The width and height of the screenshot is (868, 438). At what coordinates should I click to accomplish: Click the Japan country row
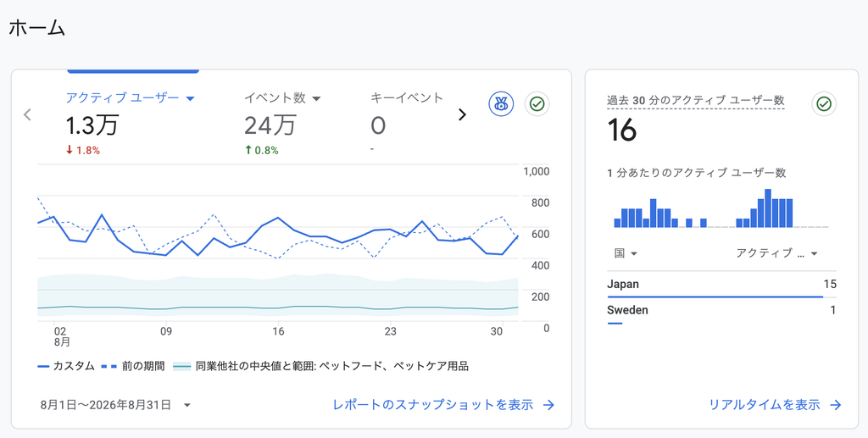click(722, 288)
